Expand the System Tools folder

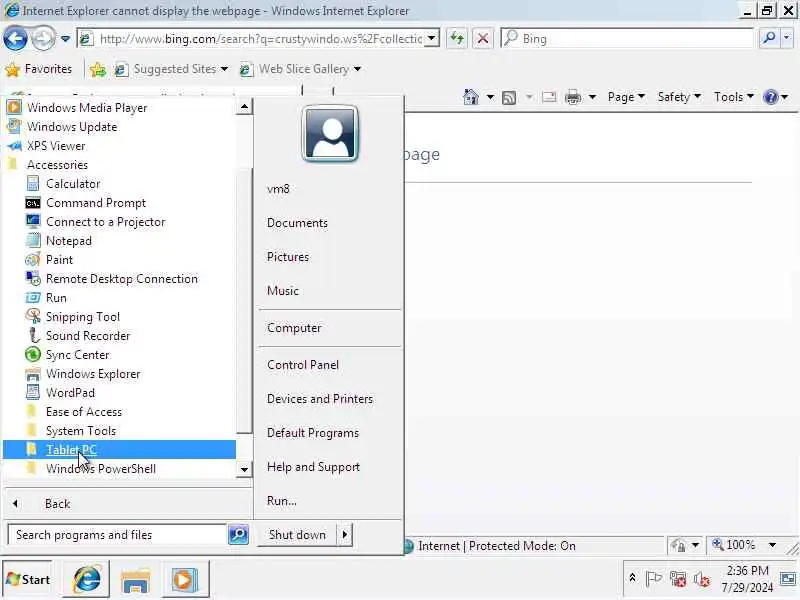tap(81, 431)
